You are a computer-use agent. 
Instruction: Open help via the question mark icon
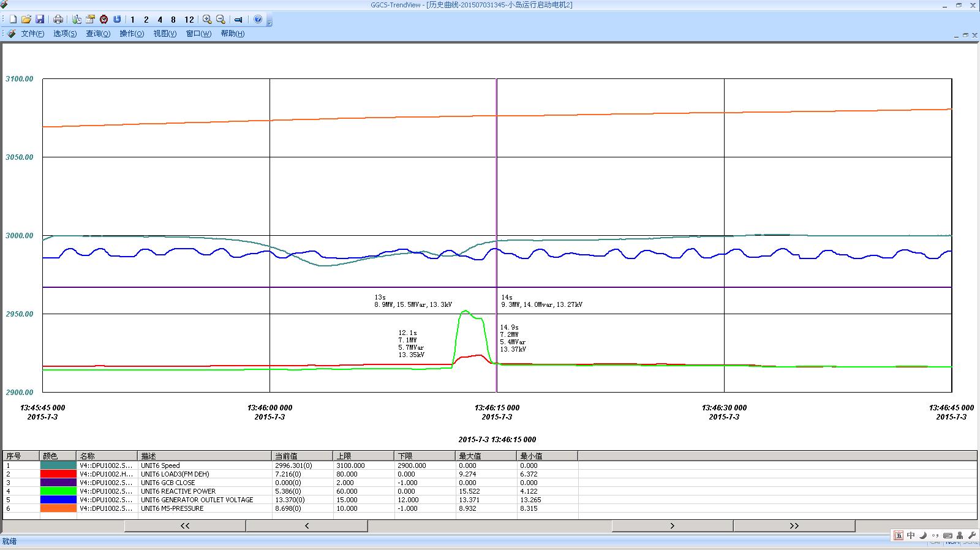258,20
